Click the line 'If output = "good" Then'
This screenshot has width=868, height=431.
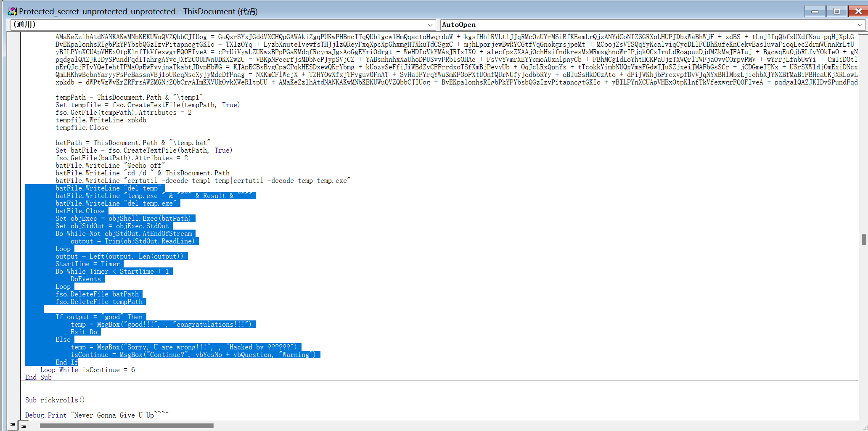(99, 317)
